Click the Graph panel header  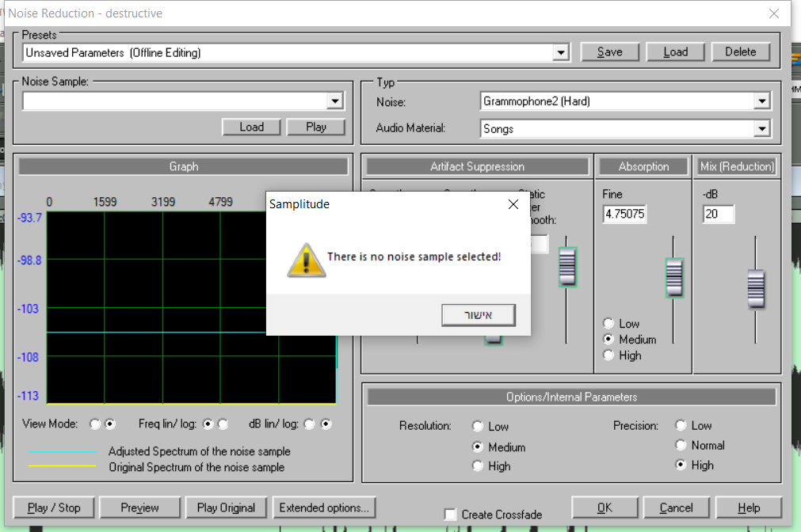183,166
